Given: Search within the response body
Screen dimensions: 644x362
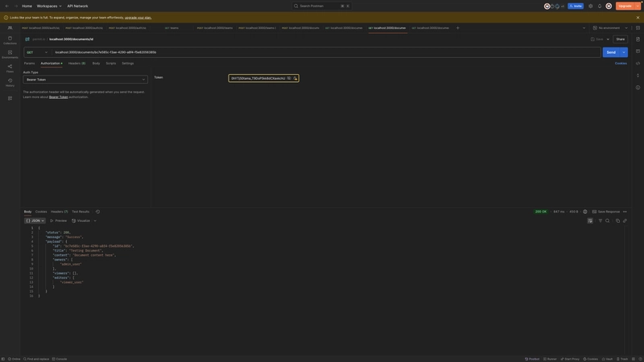Looking at the screenshot, I should [x=608, y=220].
